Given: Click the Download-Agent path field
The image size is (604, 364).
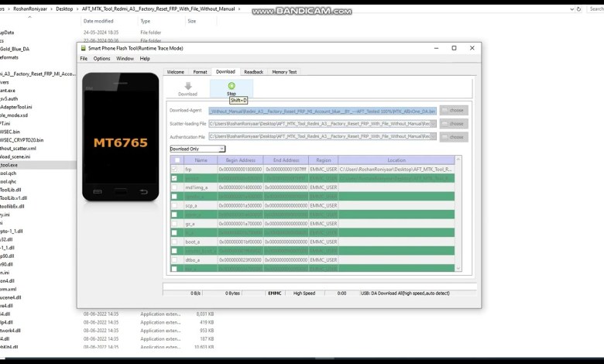Looking at the screenshot, I should coord(322,111).
